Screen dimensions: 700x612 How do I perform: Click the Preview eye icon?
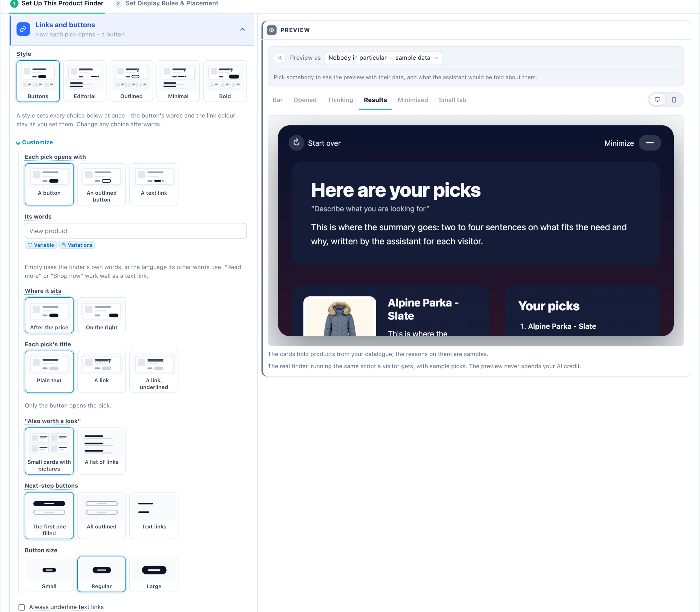tap(272, 30)
